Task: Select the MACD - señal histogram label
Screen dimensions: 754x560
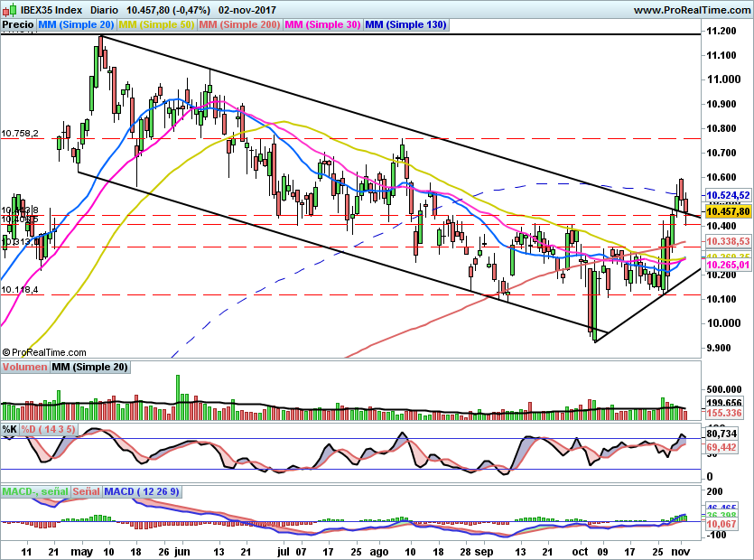Action: [x=35, y=491]
